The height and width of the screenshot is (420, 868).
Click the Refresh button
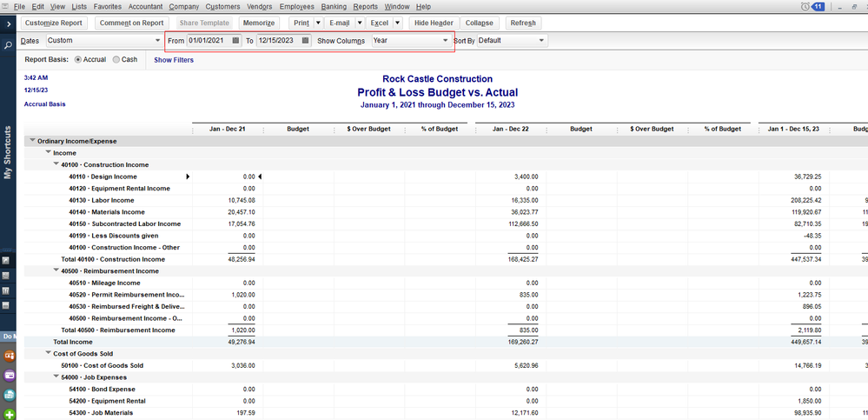tap(523, 23)
